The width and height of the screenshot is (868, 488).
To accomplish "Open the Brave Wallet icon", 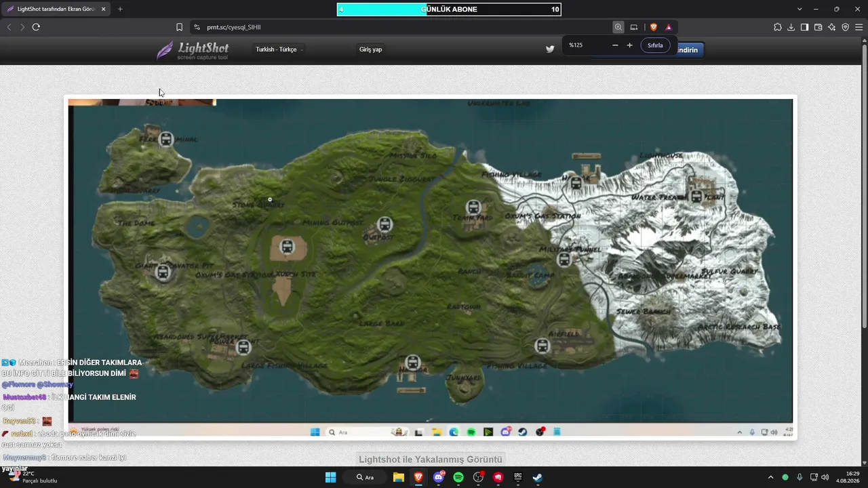I will click(x=818, y=27).
